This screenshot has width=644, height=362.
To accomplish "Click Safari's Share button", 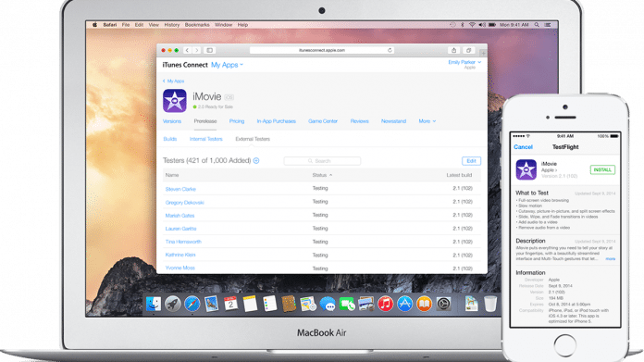I will pos(453,50).
